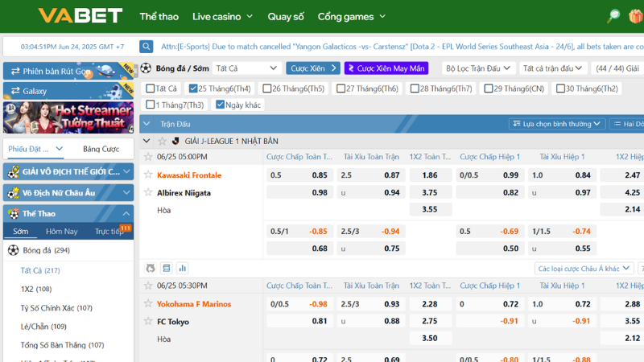Screen dimensions: 644x362
Task: Switch to Phiên bản Rút Gọn
Action: pyautogui.click(x=68, y=71)
